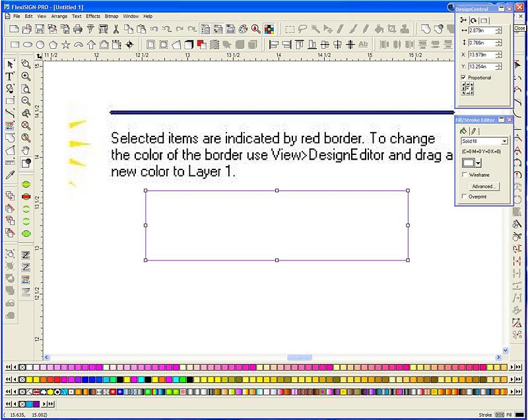Adjust the X position stepper

pos(499,55)
